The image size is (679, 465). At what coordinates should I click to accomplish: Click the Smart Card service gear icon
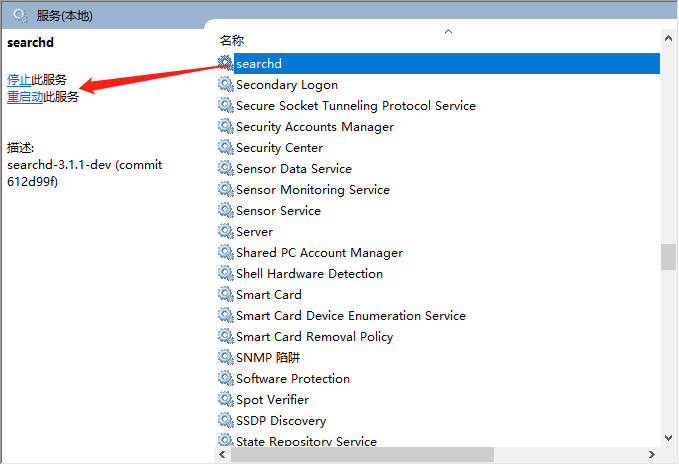click(226, 295)
